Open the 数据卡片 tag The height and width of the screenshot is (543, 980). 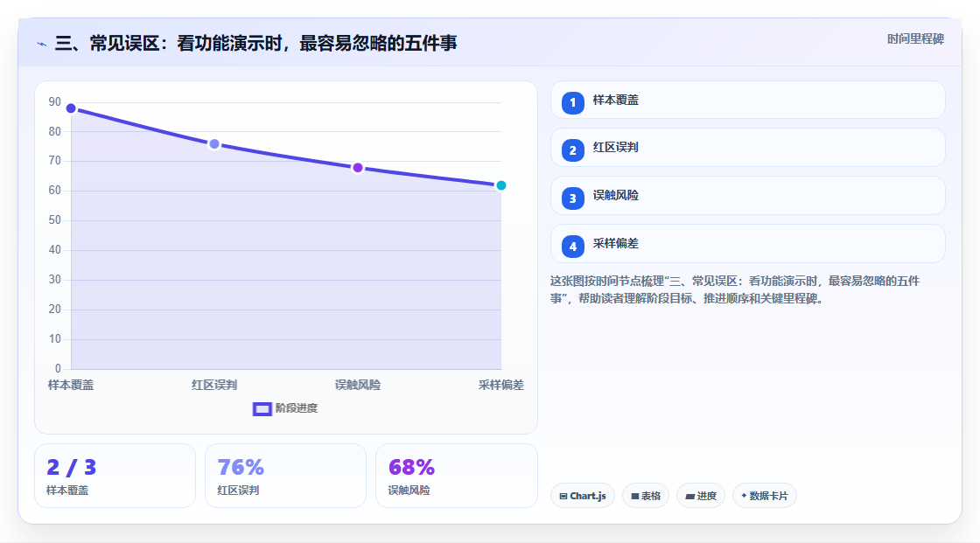pyautogui.click(x=765, y=496)
